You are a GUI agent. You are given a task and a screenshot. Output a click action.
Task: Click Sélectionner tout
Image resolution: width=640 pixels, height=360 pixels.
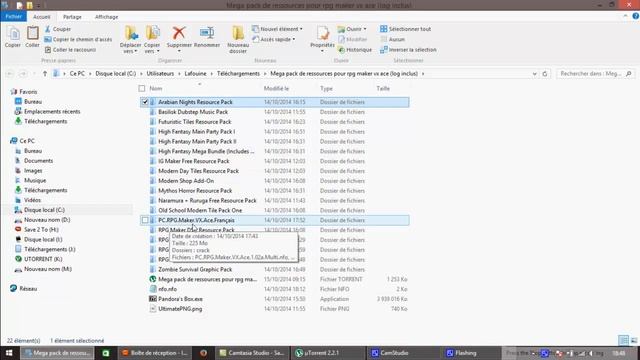405,29
